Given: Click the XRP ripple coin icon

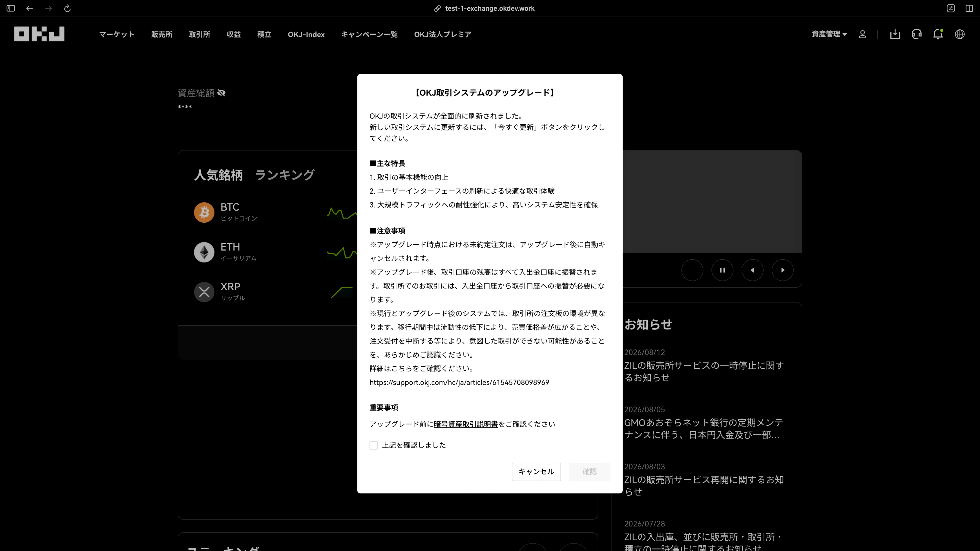Looking at the screenshot, I should [204, 292].
